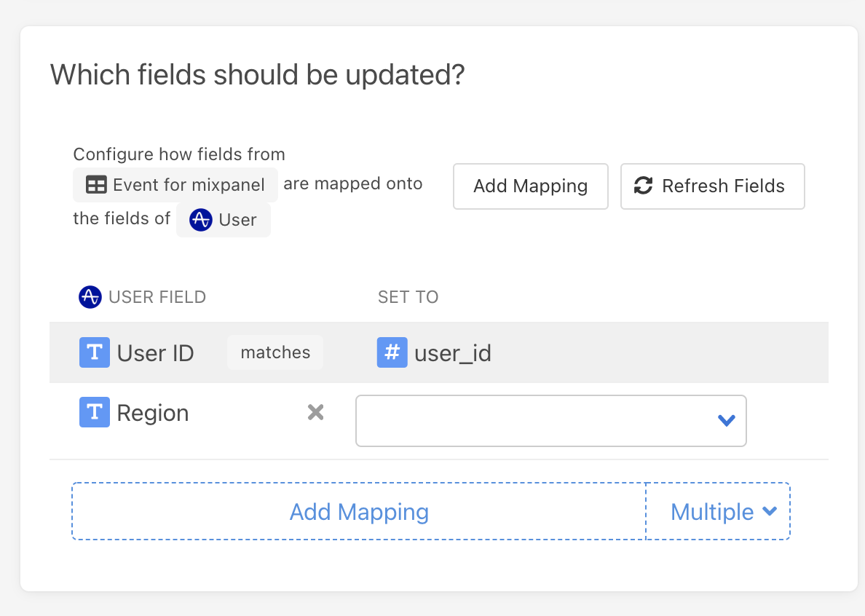865x616 pixels.
Task: Remove the Region mapping with the X icon
Action: [315, 413]
